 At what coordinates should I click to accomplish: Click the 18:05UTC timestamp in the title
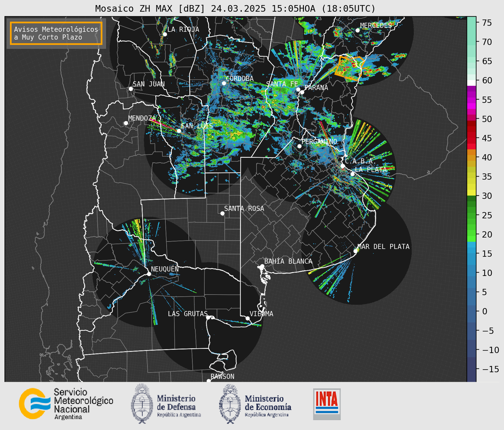[348, 9]
